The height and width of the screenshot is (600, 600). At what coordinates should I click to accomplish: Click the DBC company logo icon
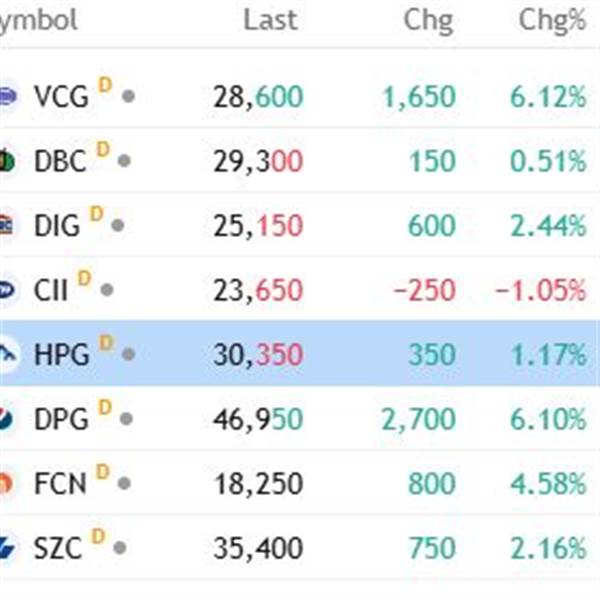[6, 161]
